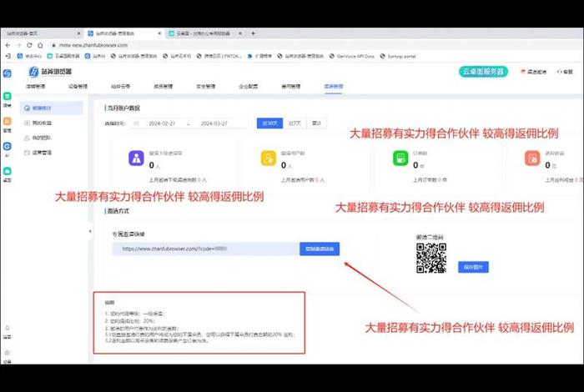Select the blue 近30天 range button
This screenshot has width=584, height=392.
pos(269,123)
